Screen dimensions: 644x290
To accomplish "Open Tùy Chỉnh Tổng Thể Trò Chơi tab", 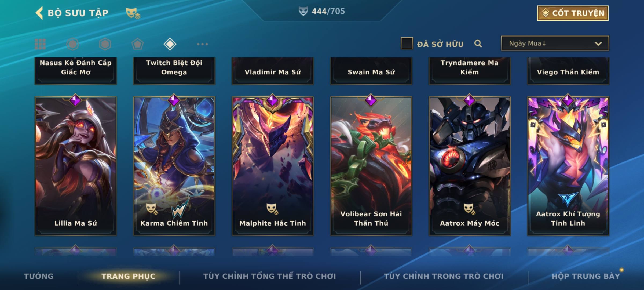I will [269, 276].
